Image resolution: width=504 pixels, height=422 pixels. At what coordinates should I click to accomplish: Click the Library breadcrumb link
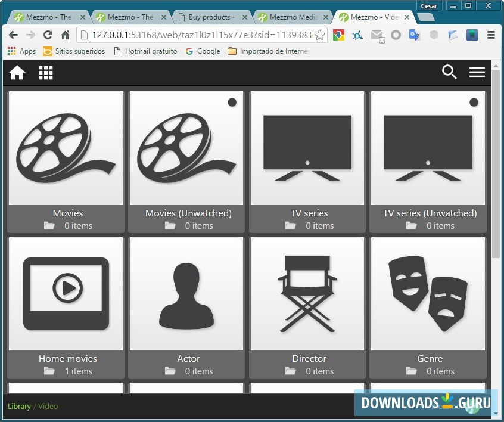pyautogui.click(x=18, y=406)
